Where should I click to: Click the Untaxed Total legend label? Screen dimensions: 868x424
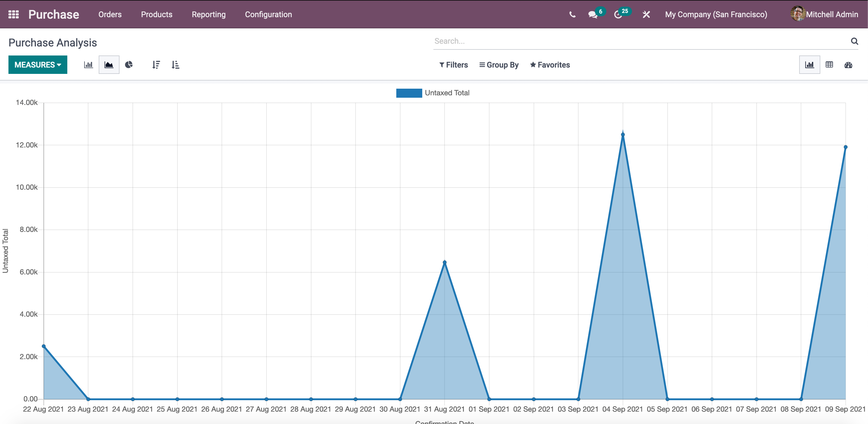tap(447, 93)
